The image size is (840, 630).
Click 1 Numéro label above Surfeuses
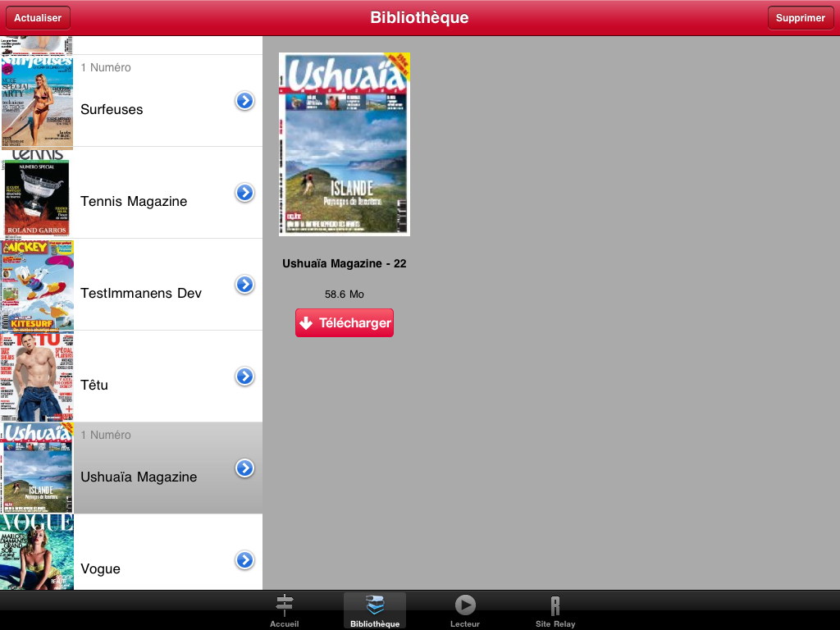(x=106, y=67)
